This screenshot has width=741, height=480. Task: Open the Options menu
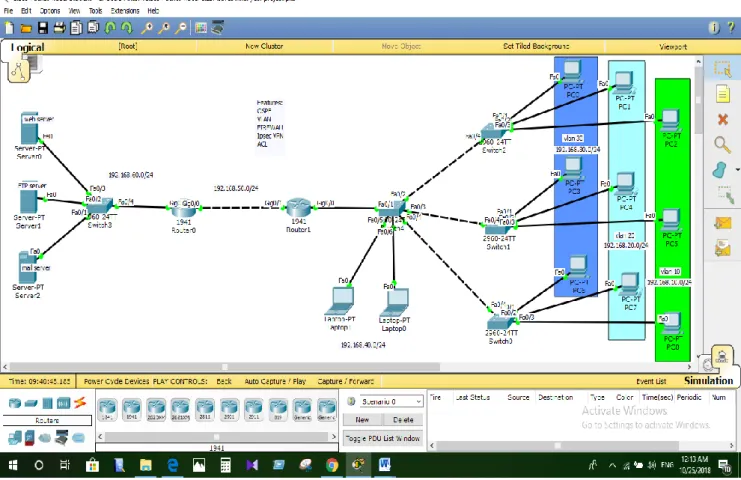pyautogui.click(x=50, y=10)
